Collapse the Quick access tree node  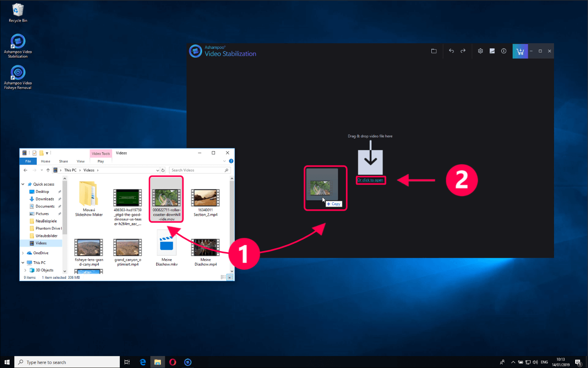pos(23,184)
